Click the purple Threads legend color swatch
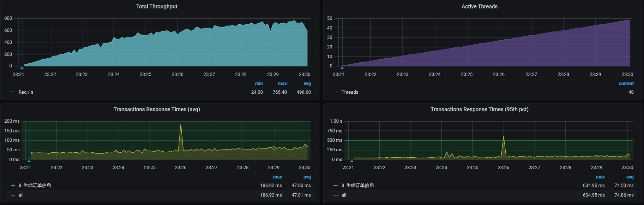644x205 pixels. (x=336, y=92)
